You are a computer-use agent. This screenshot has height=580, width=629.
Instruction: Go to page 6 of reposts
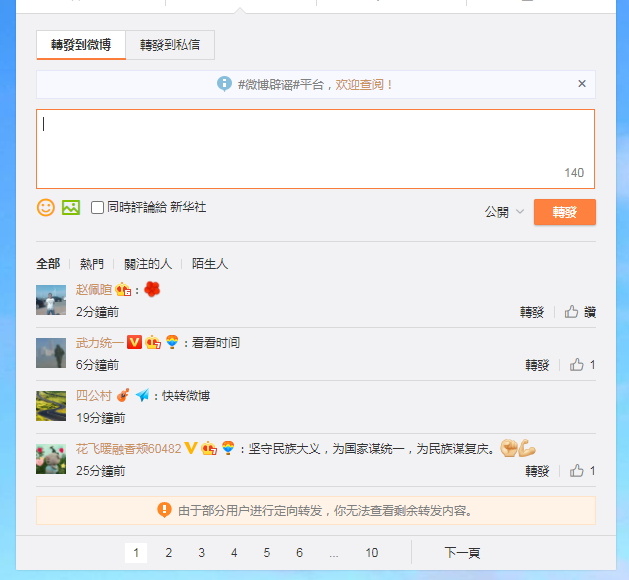click(x=299, y=552)
